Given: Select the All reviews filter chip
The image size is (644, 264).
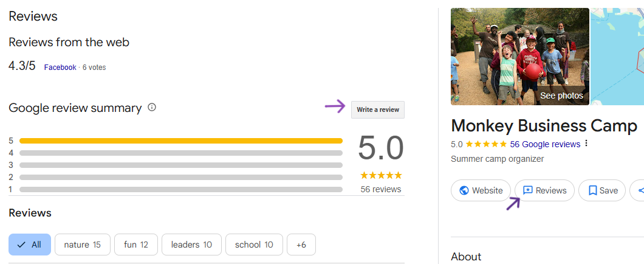Looking at the screenshot, I should pyautogui.click(x=30, y=245).
